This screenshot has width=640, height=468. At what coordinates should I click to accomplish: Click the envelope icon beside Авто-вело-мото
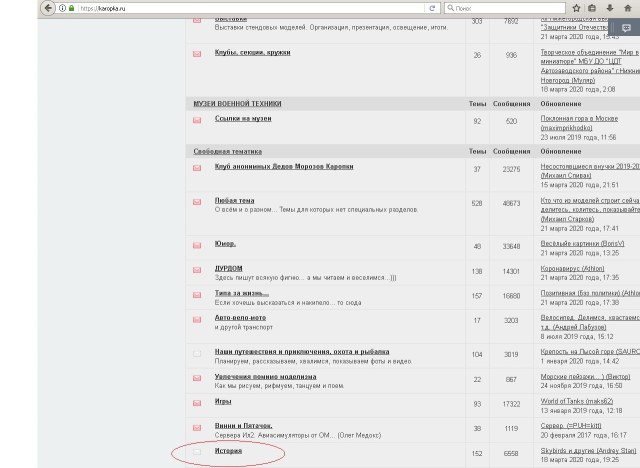[x=197, y=320]
